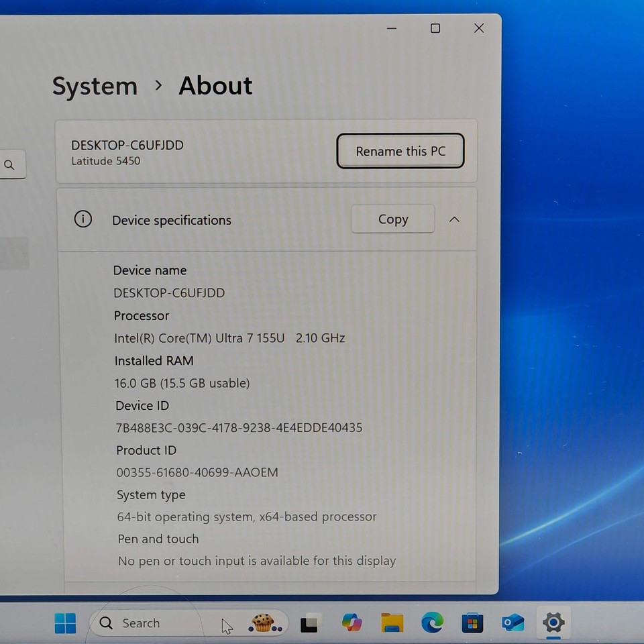Open Outlook from the taskbar

click(x=513, y=623)
